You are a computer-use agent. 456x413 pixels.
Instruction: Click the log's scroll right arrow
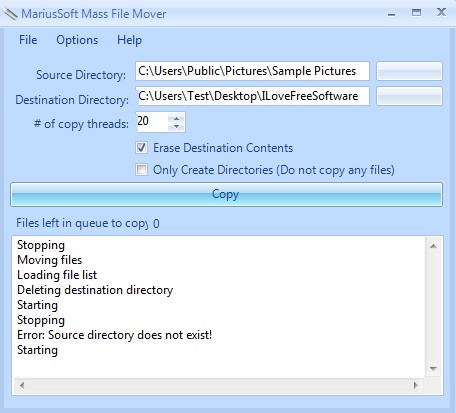pyautogui.click(x=416, y=386)
